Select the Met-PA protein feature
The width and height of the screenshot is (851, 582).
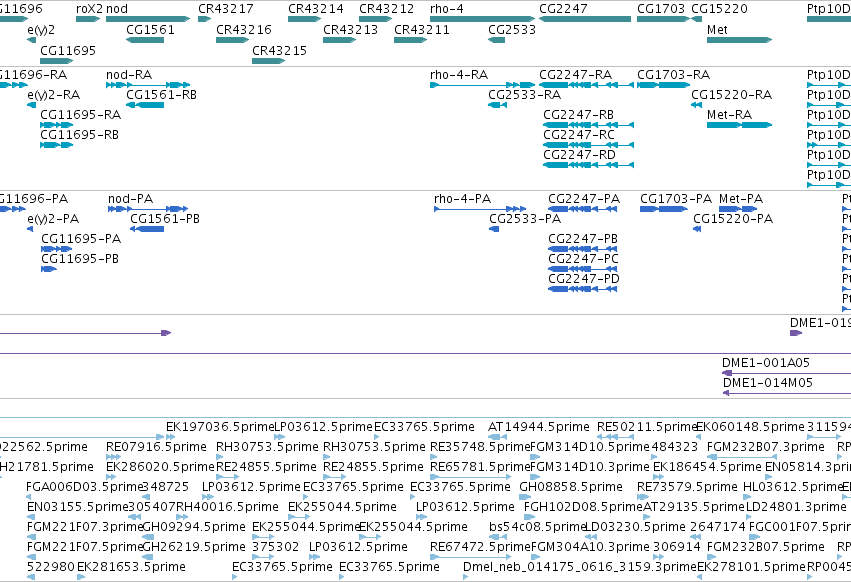738,209
